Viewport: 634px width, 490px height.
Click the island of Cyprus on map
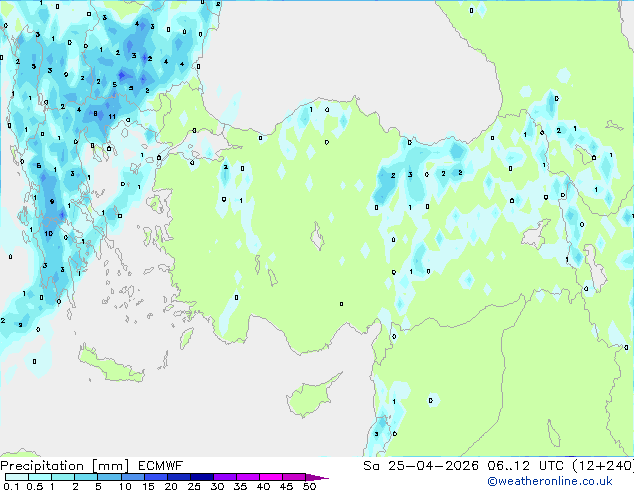311,396
